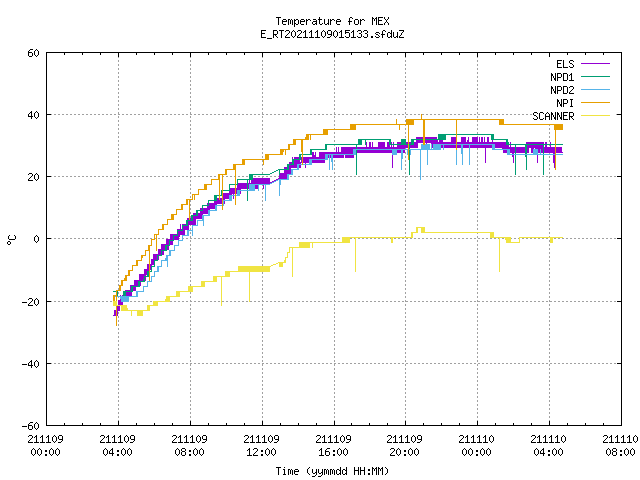Click the y-axis tick label -40
640x480 pixels.
(31, 364)
